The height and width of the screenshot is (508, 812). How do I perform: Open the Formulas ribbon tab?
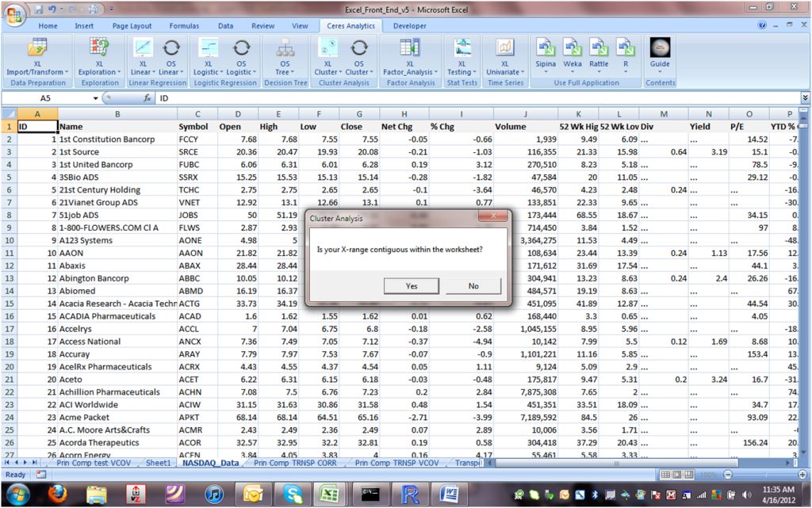coord(184,26)
